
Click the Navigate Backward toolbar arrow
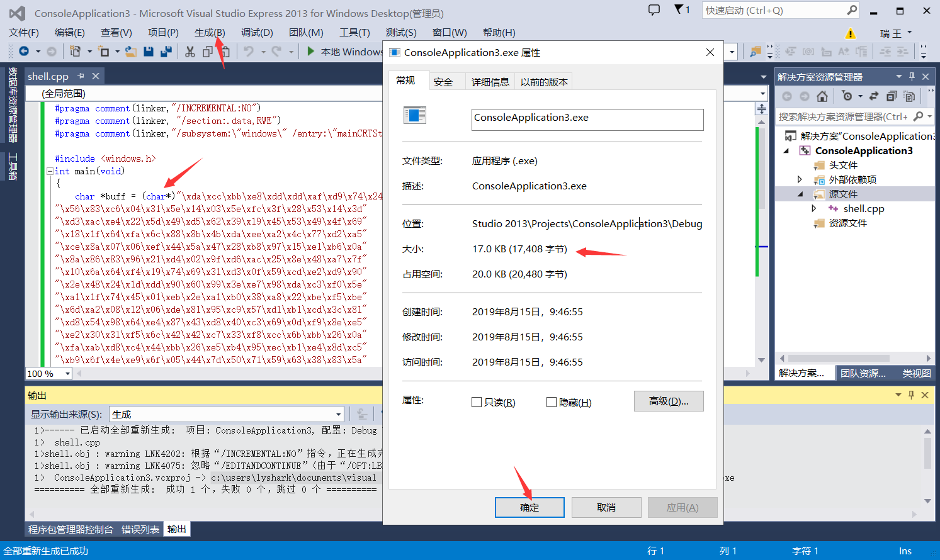(x=24, y=52)
